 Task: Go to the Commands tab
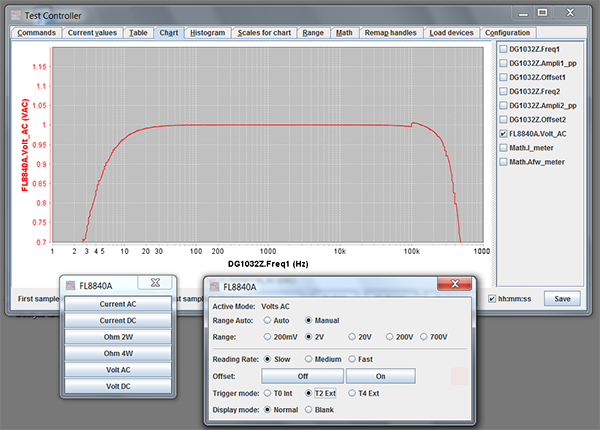click(36, 33)
